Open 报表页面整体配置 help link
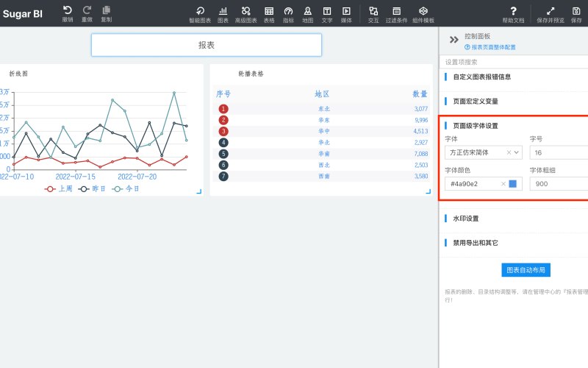 click(x=490, y=47)
